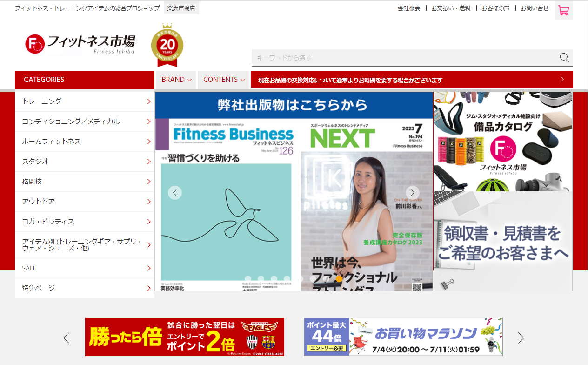Open the SALE category

point(85,268)
